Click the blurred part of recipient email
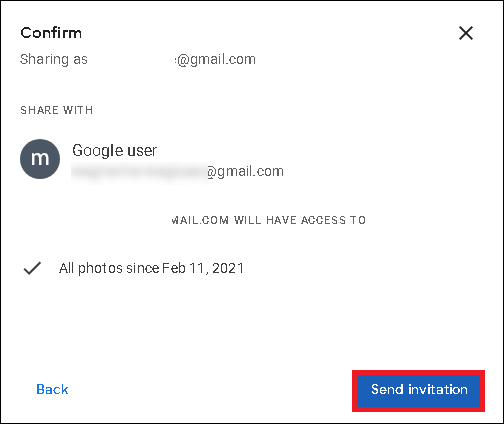The width and height of the screenshot is (504, 424). (x=139, y=173)
